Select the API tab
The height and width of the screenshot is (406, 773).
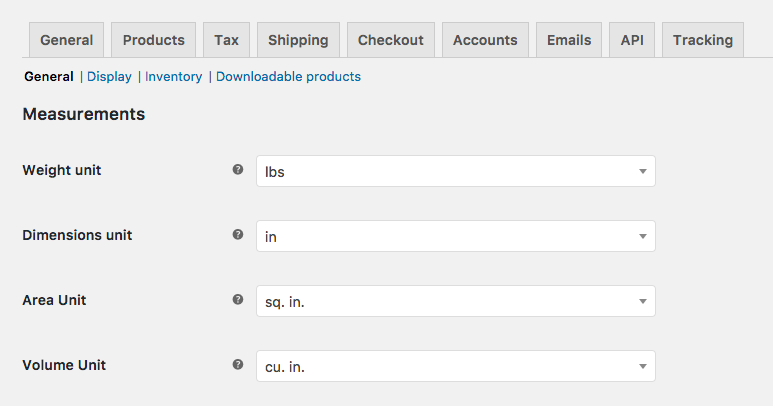pyautogui.click(x=632, y=40)
